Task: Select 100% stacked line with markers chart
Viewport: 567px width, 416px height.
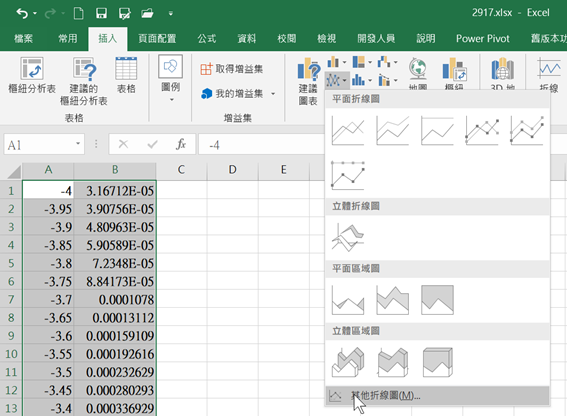Action: click(348, 175)
